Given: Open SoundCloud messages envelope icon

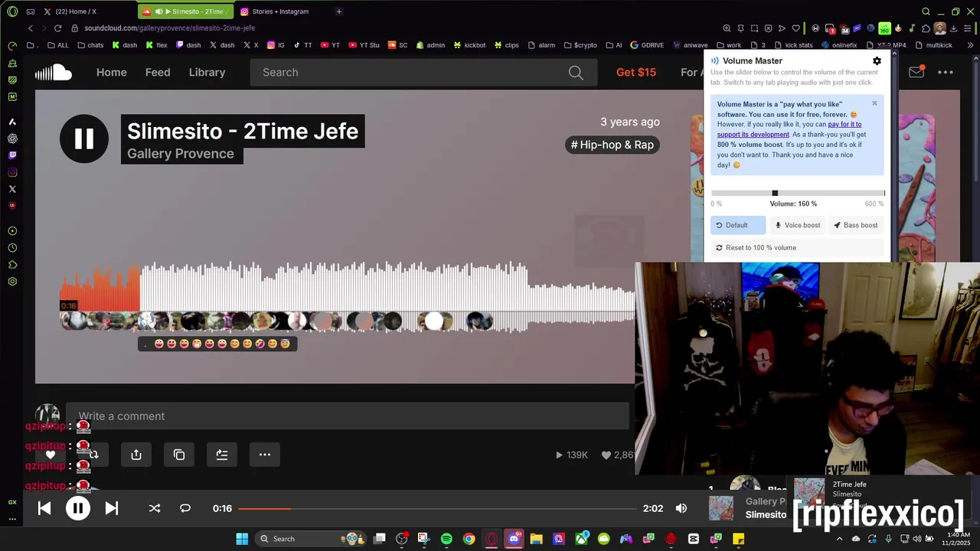Looking at the screenshot, I should pos(916,72).
